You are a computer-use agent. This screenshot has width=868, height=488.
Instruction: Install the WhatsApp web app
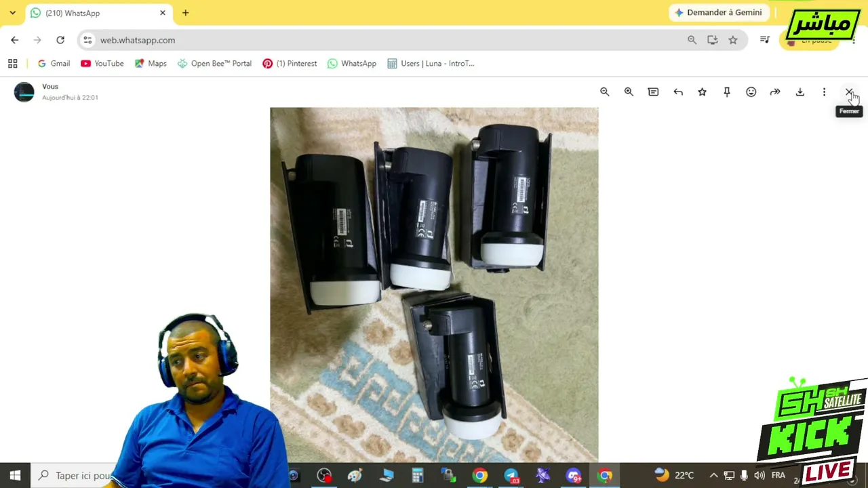click(x=712, y=40)
